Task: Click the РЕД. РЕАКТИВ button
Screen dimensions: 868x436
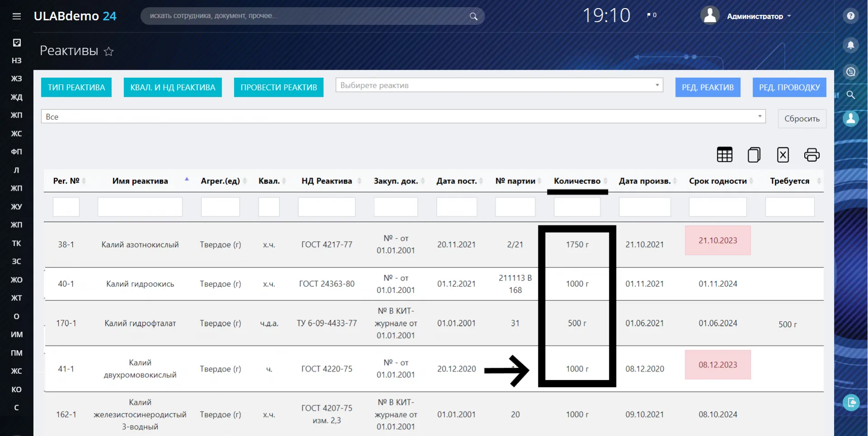Action: 708,87
